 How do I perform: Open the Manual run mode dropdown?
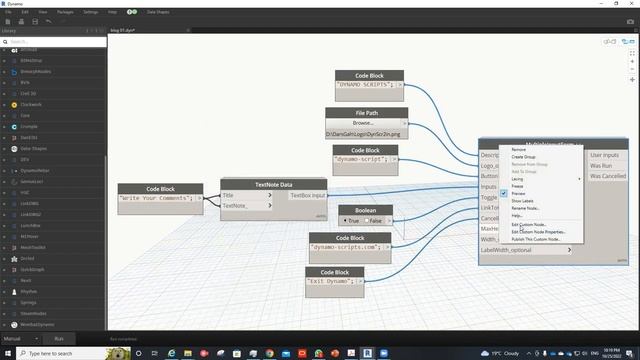20,339
